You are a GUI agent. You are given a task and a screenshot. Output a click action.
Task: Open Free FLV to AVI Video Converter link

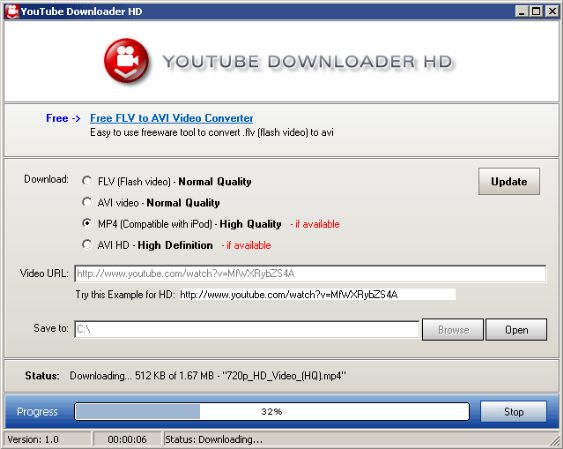(x=171, y=118)
